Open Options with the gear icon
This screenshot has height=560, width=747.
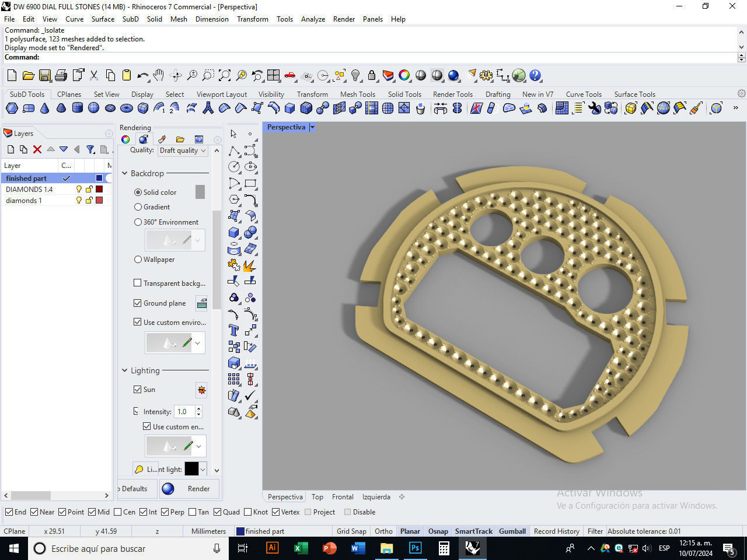point(486,75)
